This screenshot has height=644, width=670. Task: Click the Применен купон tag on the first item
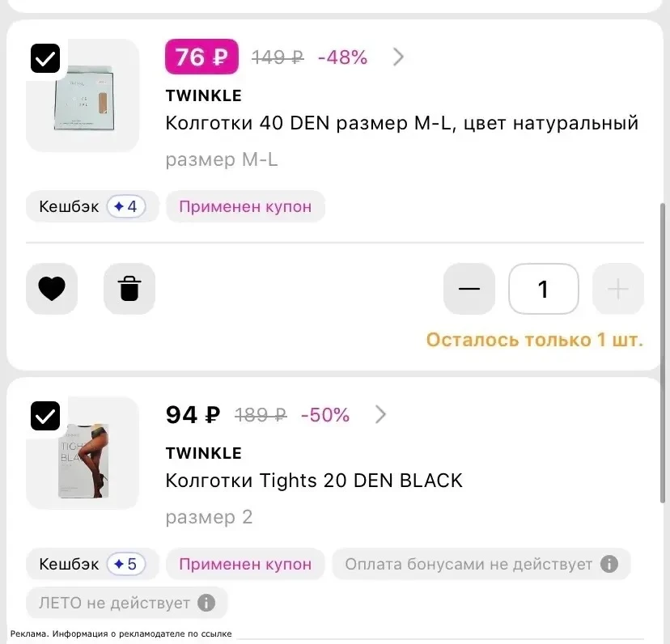[x=245, y=207]
